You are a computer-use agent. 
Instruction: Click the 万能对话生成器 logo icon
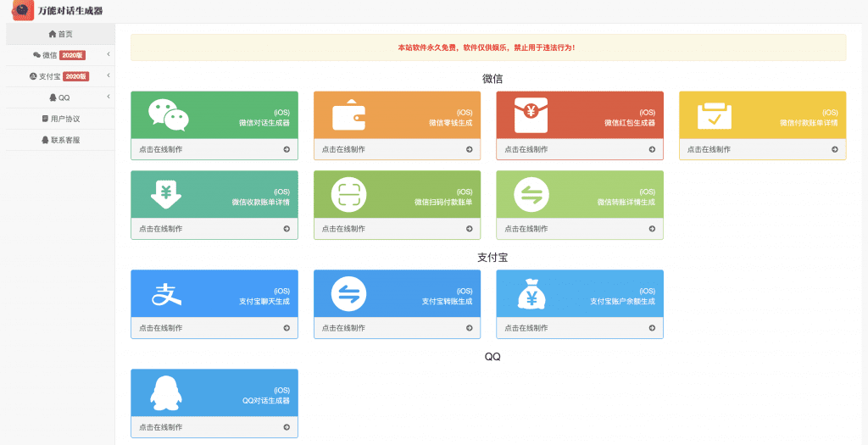(x=23, y=10)
